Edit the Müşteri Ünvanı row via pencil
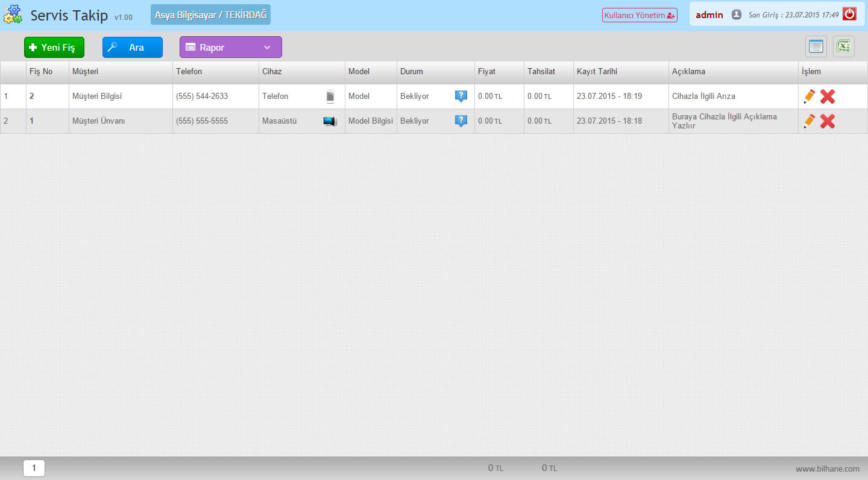 (x=810, y=121)
